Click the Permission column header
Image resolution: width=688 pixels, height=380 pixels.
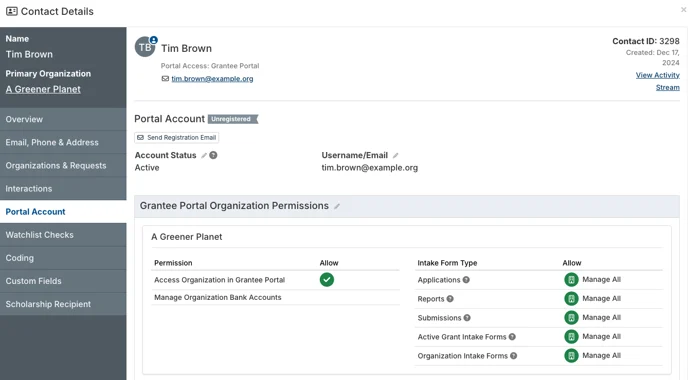[x=173, y=263]
